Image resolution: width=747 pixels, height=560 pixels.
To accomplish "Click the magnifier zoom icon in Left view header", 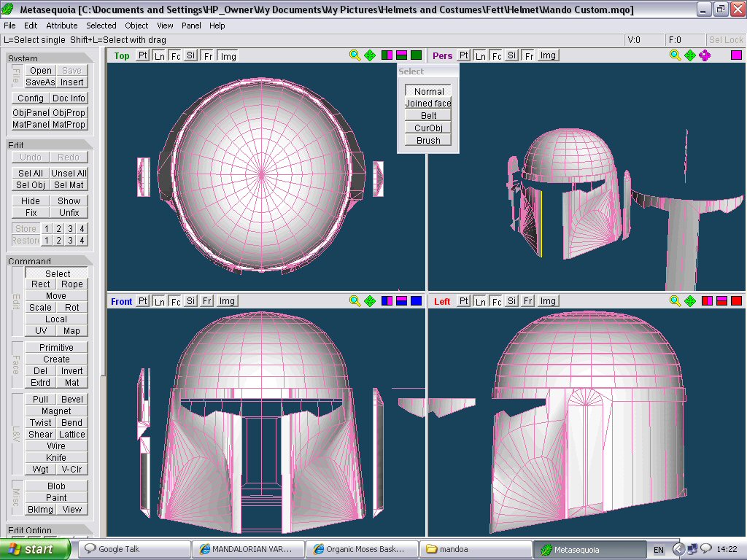I will tap(675, 301).
